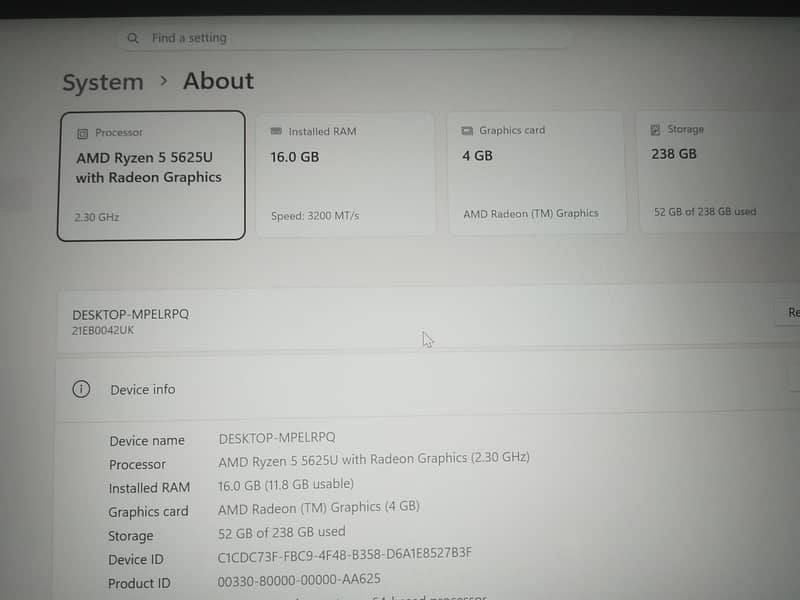Screen dimensions: 800x600
Task: Open the Storage card
Action: pyautogui.click(x=719, y=172)
